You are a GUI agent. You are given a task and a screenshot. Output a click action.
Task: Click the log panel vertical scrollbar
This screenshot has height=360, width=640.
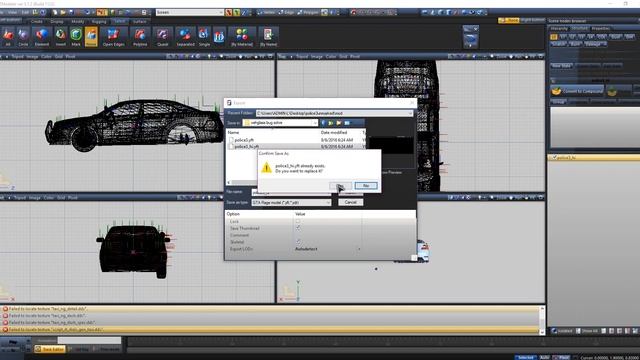(x=542, y=320)
